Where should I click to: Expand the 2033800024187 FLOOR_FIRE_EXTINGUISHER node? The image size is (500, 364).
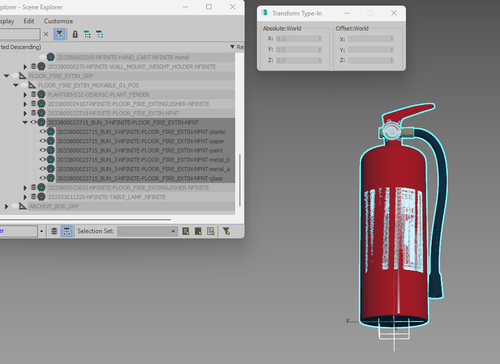pos(25,104)
